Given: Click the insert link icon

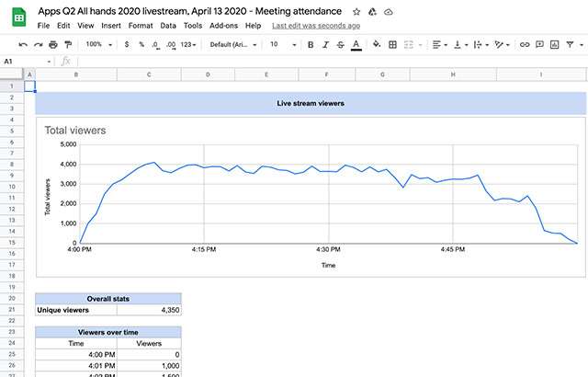Looking at the screenshot, I should (525, 44).
